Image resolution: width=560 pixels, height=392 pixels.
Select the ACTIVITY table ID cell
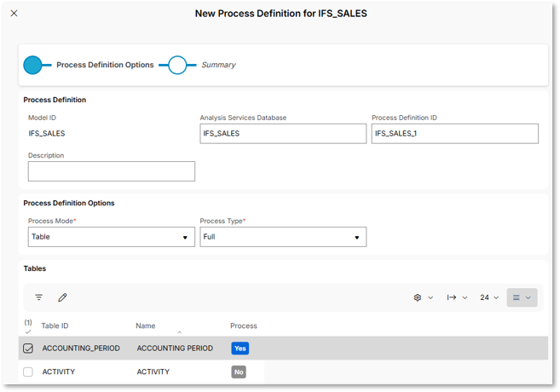point(59,372)
